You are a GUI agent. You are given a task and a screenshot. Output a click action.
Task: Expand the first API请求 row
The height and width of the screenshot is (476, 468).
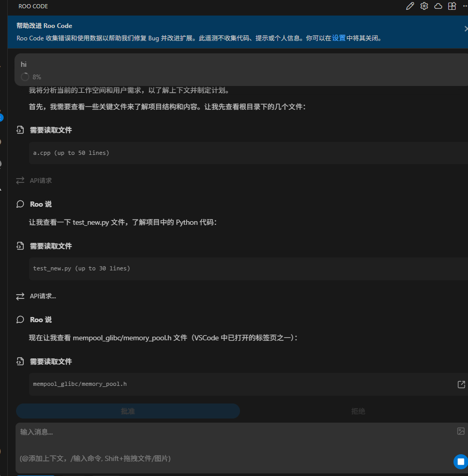(x=41, y=181)
